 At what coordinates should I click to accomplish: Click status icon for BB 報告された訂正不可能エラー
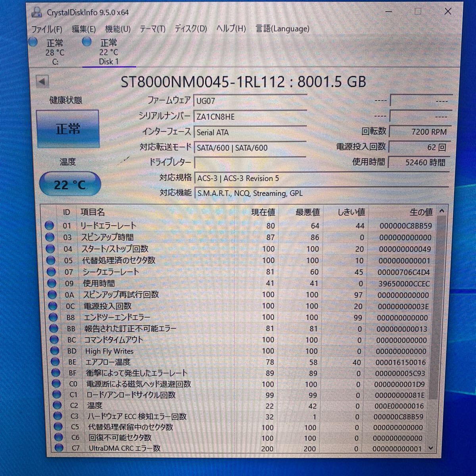pos(54,328)
